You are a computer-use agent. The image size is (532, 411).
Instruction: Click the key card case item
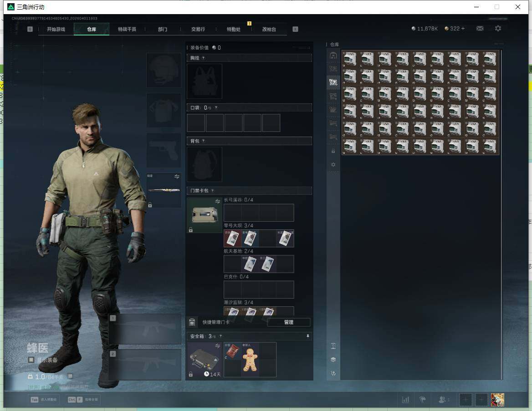[x=204, y=215]
